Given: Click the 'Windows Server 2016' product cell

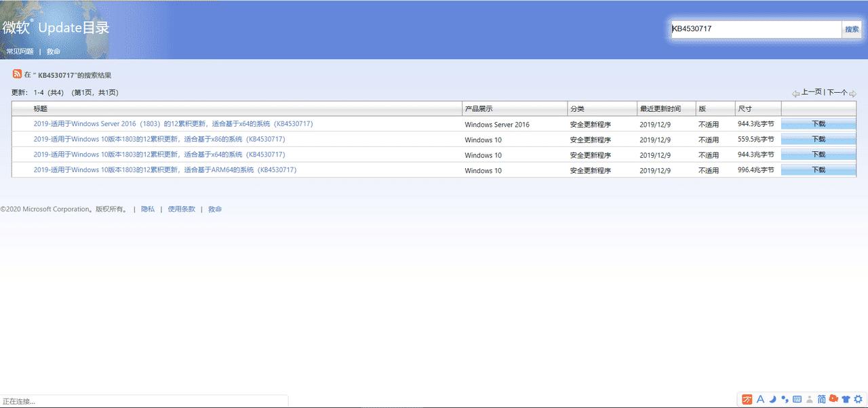Looking at the screenshot, I should point(497,125).
